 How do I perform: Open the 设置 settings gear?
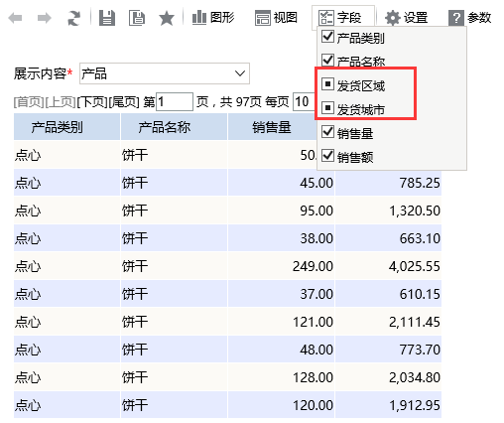tap(407, 18)
